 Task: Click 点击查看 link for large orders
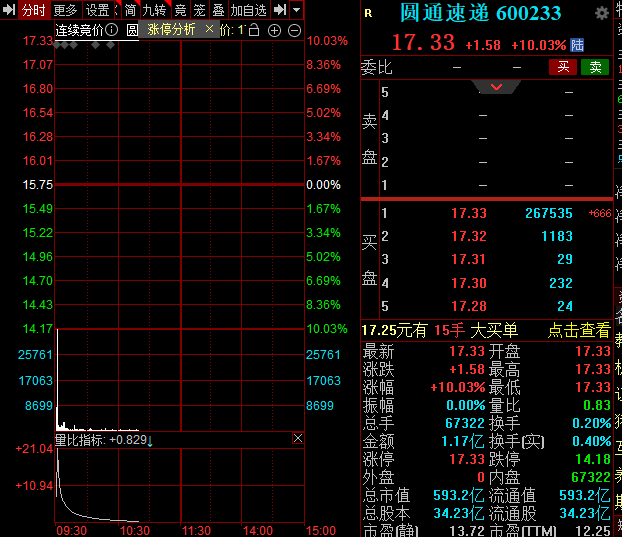click(x=579, y=330)
